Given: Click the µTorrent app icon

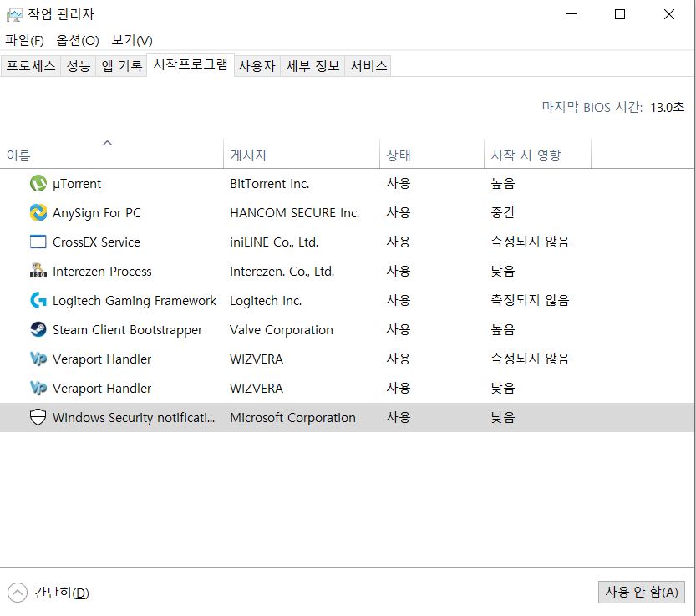Looking at the screenshot, I should 38,183.
